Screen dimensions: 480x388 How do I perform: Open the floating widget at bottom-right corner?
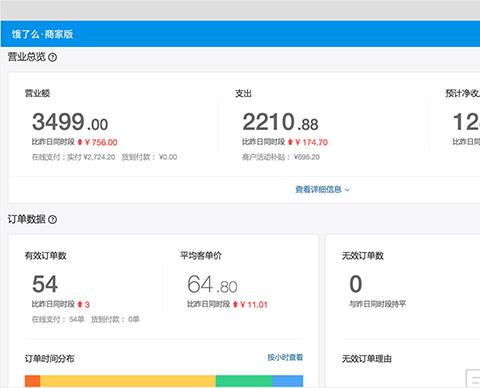point(473,379)
